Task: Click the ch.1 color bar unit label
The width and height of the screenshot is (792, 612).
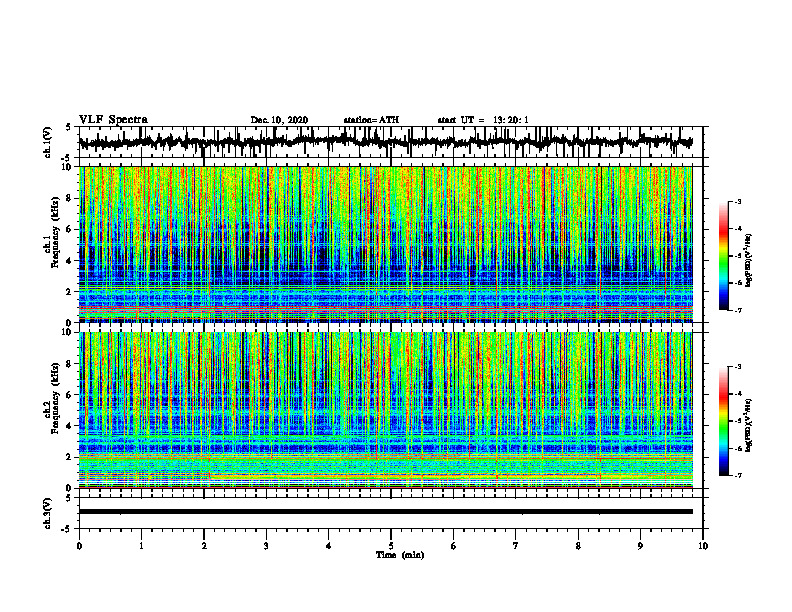Action: (x=749, y=261)
